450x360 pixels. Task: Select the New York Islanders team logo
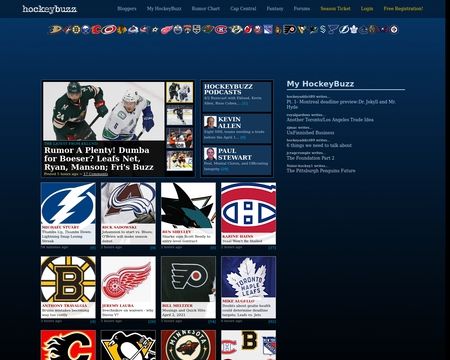tap(258, 30)
